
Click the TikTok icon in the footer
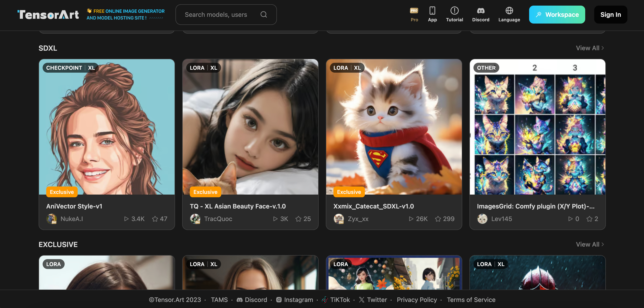pyautogui.click(x=324, y=299)
